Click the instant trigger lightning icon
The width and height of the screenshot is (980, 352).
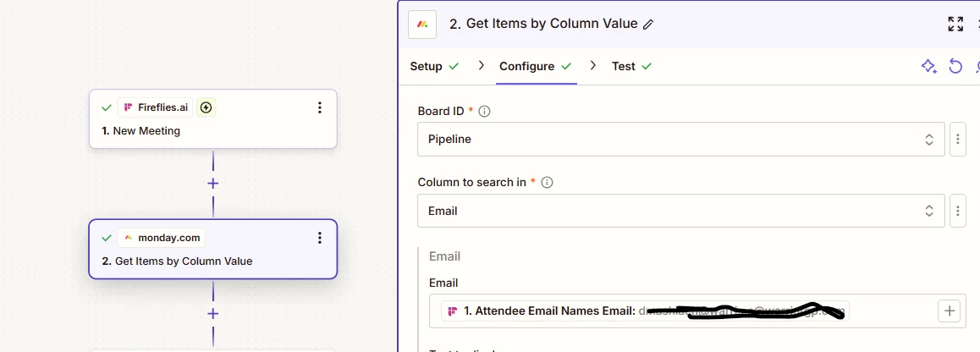(x=206, y=107)
